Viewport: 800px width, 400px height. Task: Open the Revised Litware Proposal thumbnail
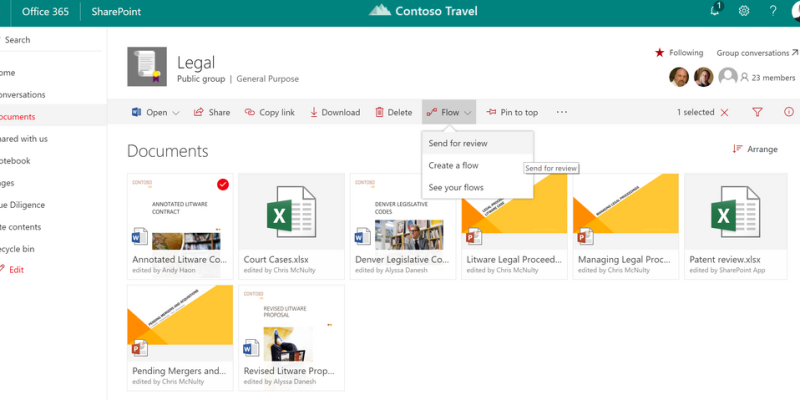click(291, 323)
